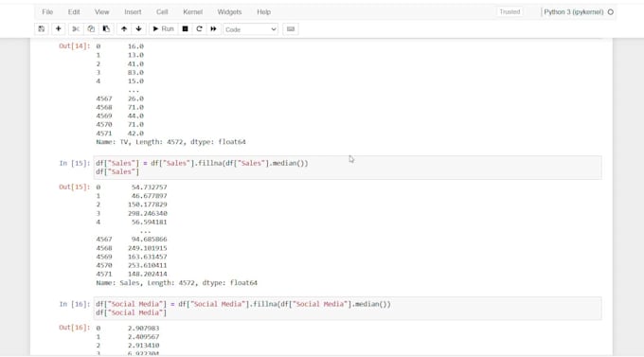
Task: Paste cells below icon
Action: point(106,29)
